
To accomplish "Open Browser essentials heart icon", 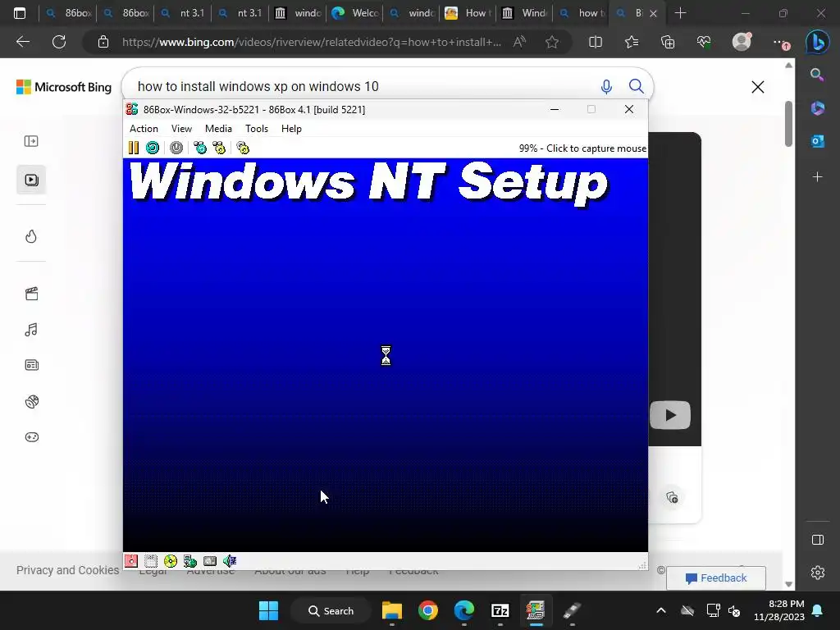I will click(x=704, y=42).
